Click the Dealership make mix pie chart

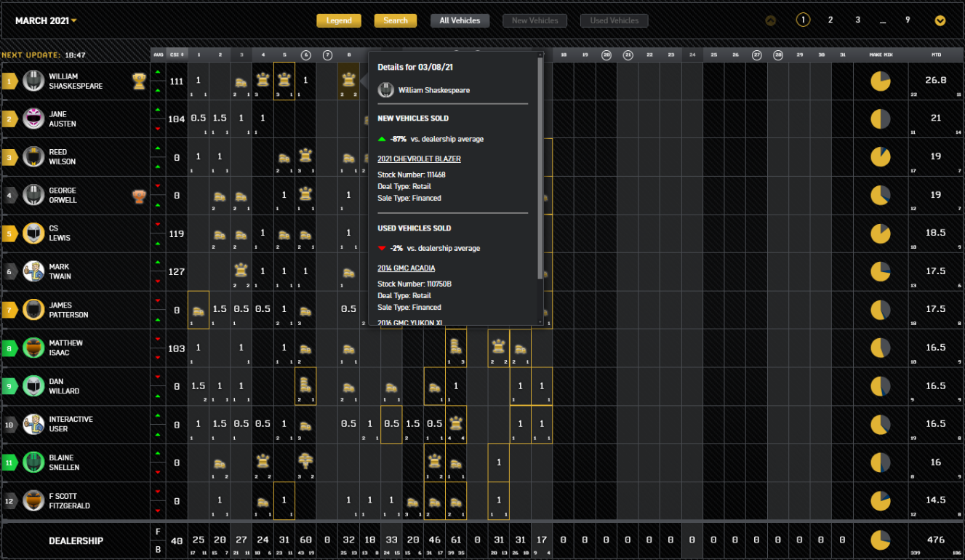881,540
